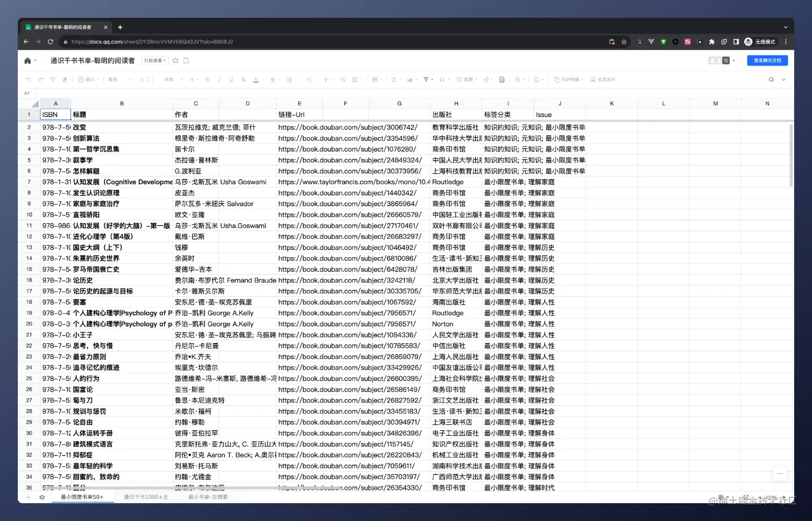Collapse the toolbar with the chevron
Image resolution: width=812 pixels, height=521 pixels.
(784, 80)
